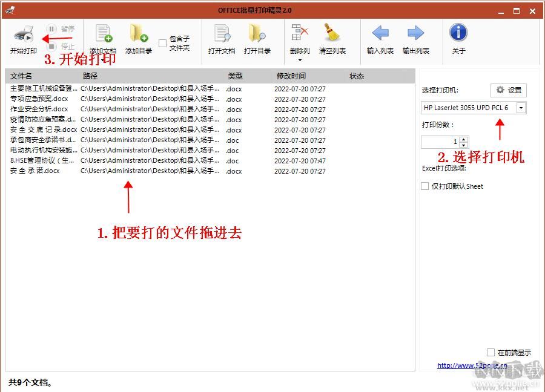545x392 pixels.
Task: Check the 仅打印默认Sheet option
Action: [424, 186]
